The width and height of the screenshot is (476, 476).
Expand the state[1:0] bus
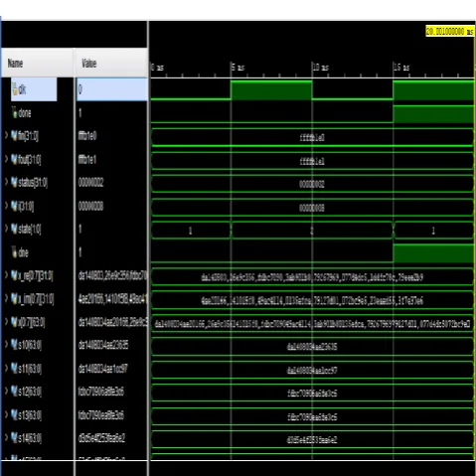tap(6, 228)
